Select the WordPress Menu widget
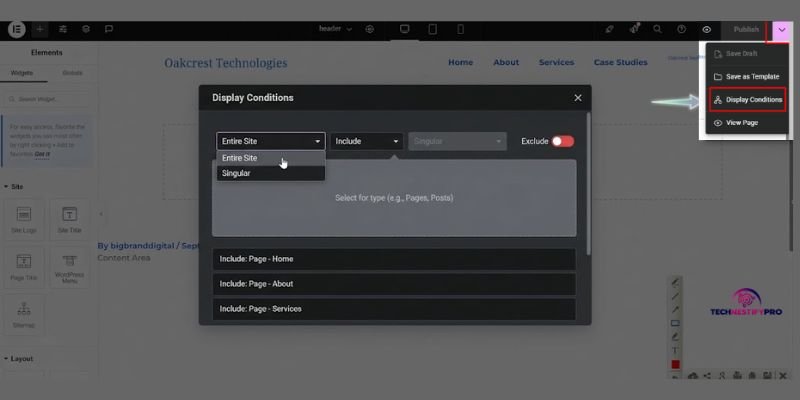This screenshot has width=800, height=400. coord(69,267)
